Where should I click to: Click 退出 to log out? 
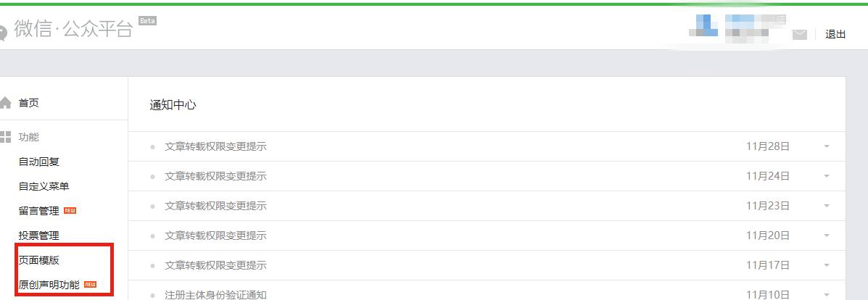[835, 34]
